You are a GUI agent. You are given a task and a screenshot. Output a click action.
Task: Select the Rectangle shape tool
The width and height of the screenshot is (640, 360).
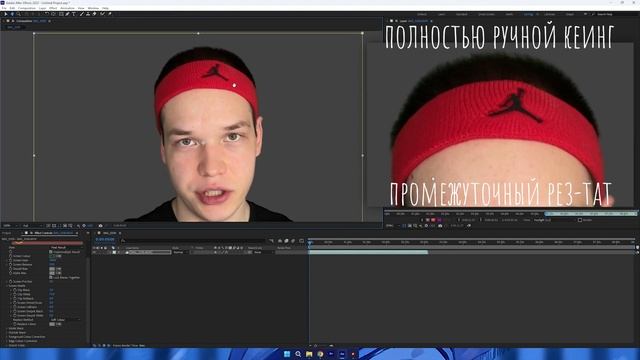pyautogui.click(x=61, y=14)
